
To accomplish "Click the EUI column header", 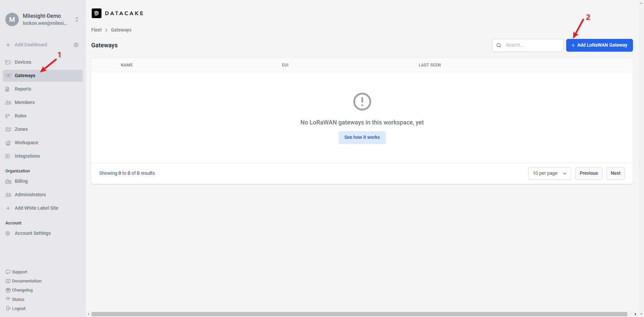I will 285,65.
